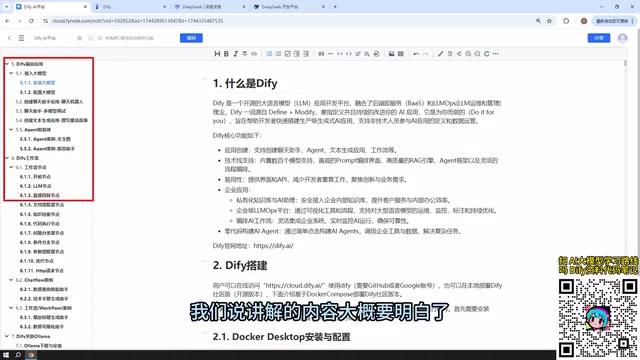The image size is (640, 360).
Task: Select the unordered list toolbar icon
Action: [x=269, y=54]
